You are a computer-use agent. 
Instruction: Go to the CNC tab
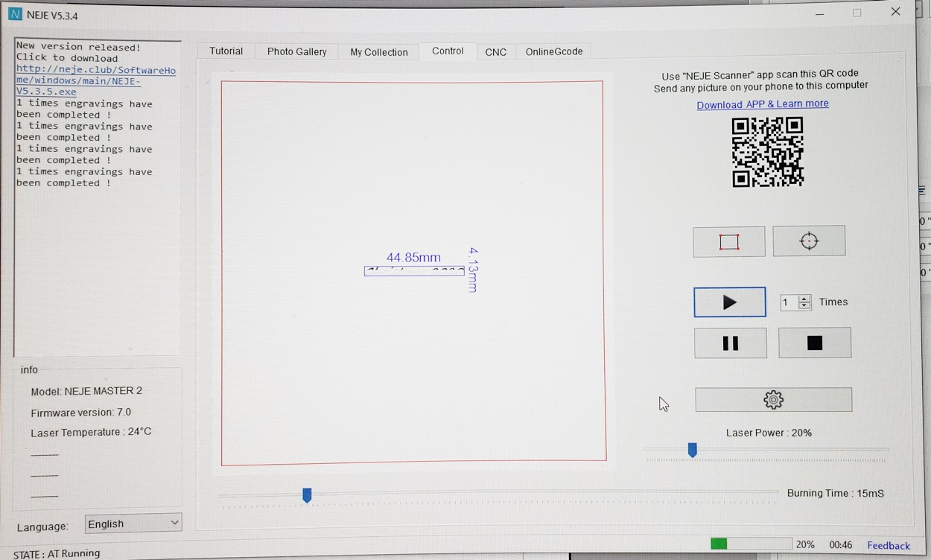pyautogui.click(x=495, y=52)
